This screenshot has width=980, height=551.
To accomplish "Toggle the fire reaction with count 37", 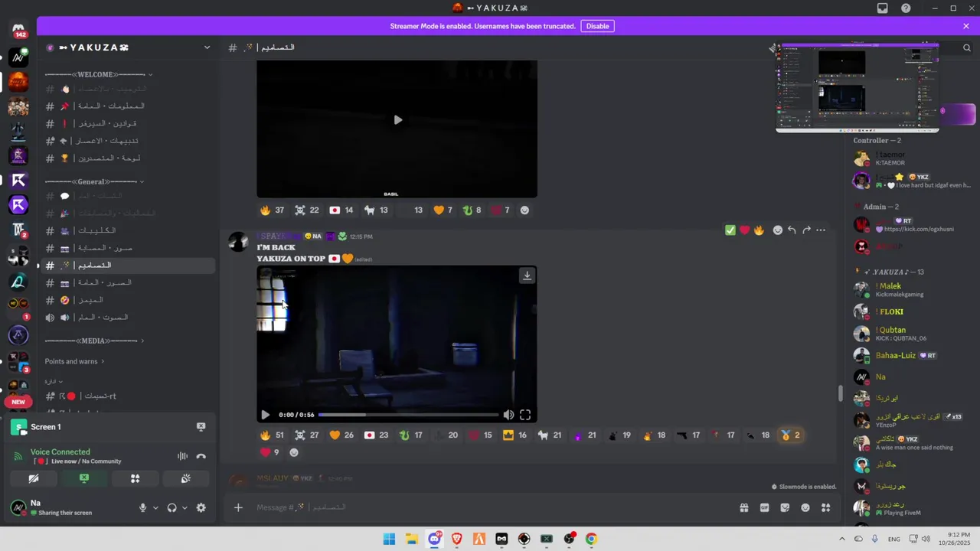I will [x=272, y=210].
